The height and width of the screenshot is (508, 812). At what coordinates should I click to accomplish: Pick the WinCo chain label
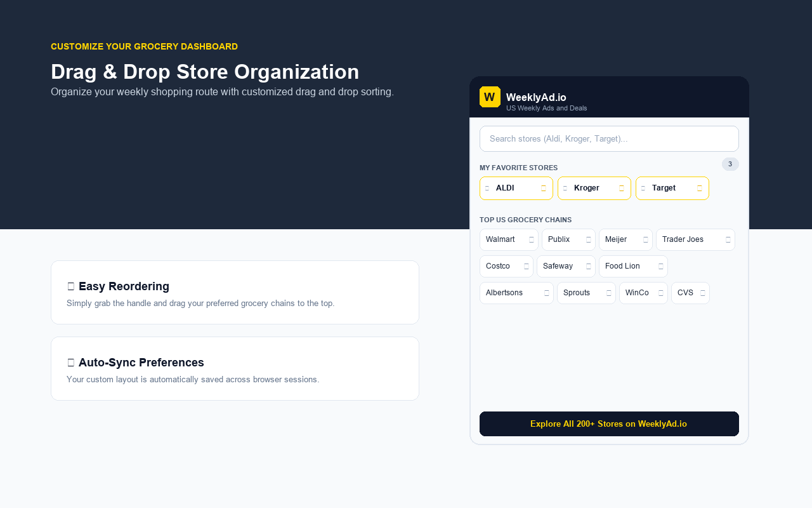pyautogui.click(x=637, y=293)
